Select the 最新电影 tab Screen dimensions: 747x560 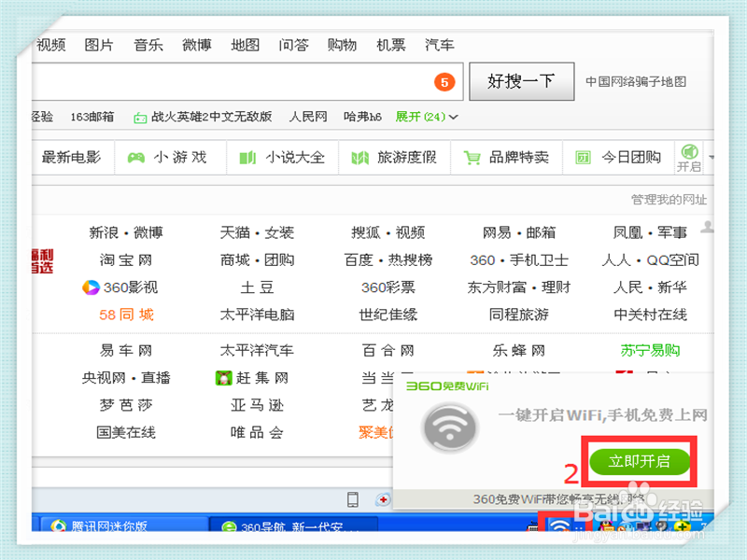tap(72, 157)
